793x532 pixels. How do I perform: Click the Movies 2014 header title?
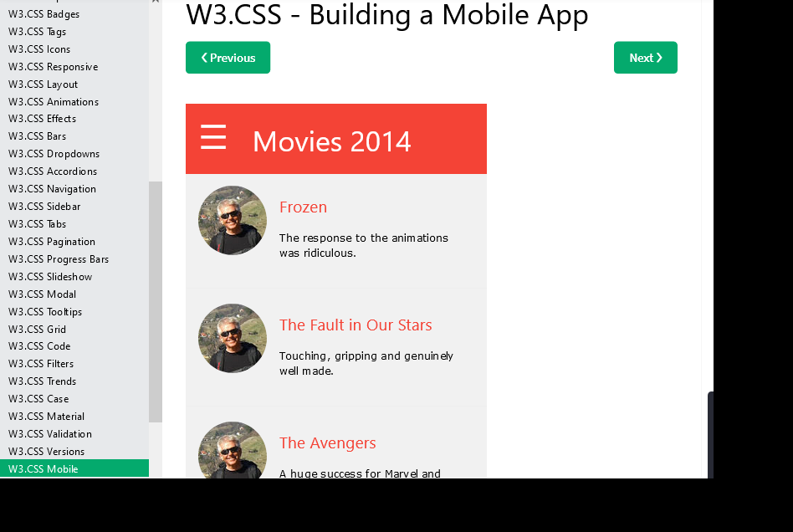(x=332, y=141)
